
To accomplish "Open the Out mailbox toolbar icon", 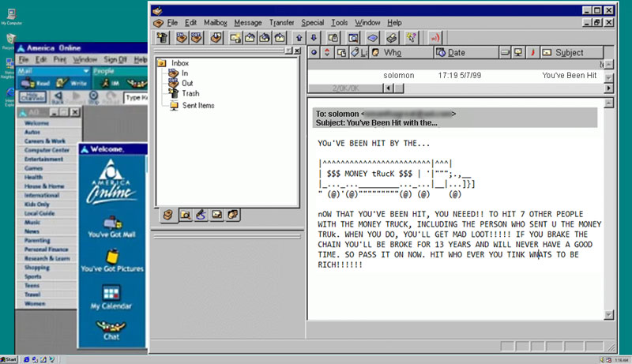I will (x=197, y=38).
